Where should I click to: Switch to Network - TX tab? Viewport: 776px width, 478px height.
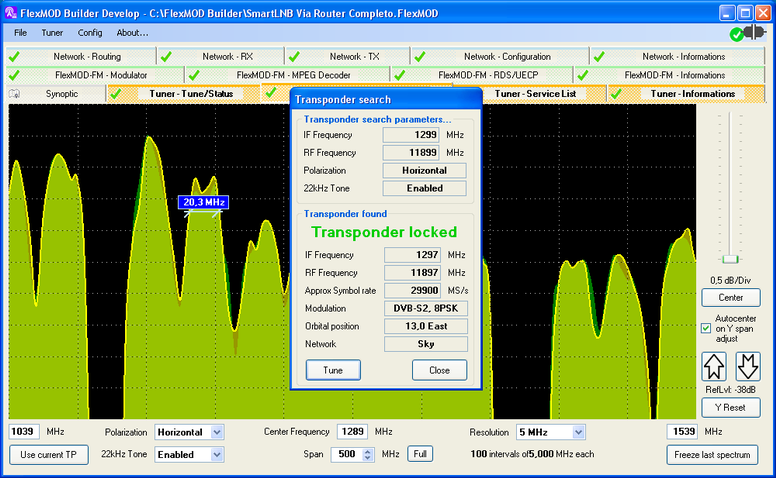point(348,56)
